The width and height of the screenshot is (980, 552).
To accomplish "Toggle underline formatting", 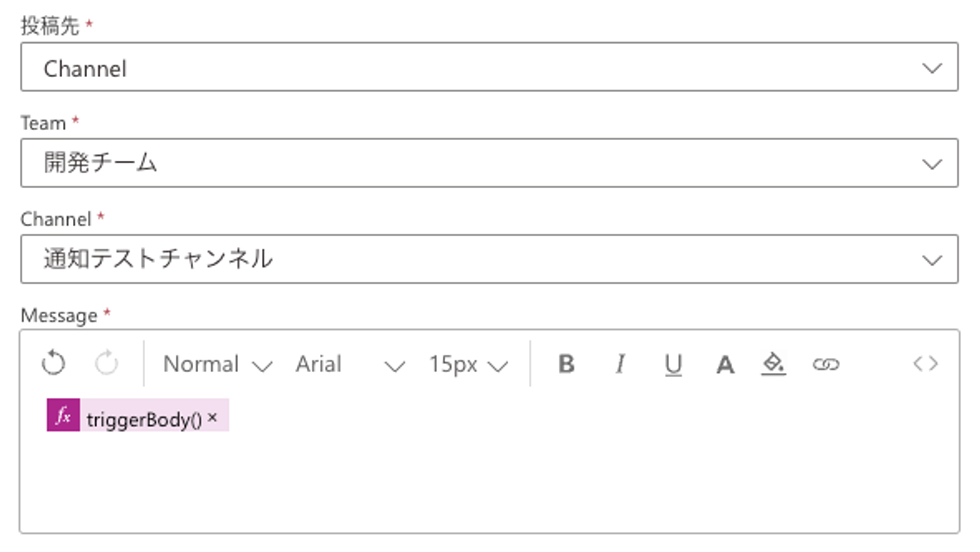I will coord(673,365).
